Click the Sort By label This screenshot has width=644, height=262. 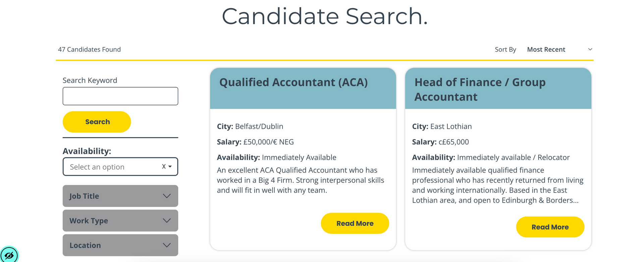[505, 49]
